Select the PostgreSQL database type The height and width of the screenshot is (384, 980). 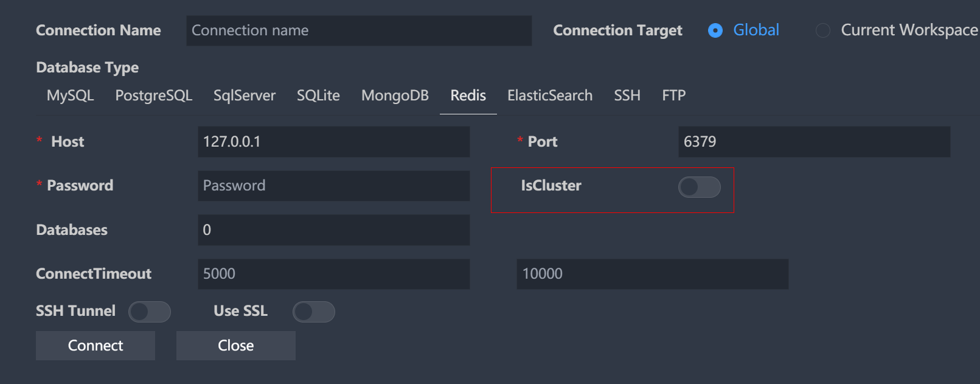click(153, 96)
